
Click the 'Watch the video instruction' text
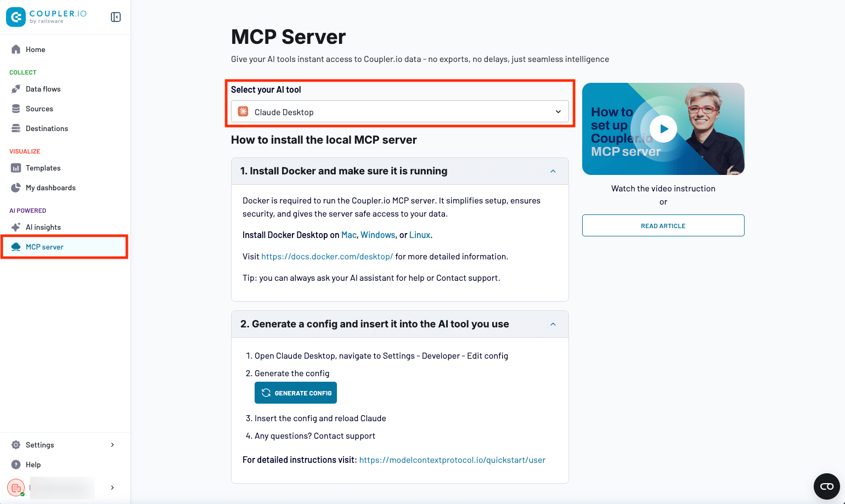663,188
